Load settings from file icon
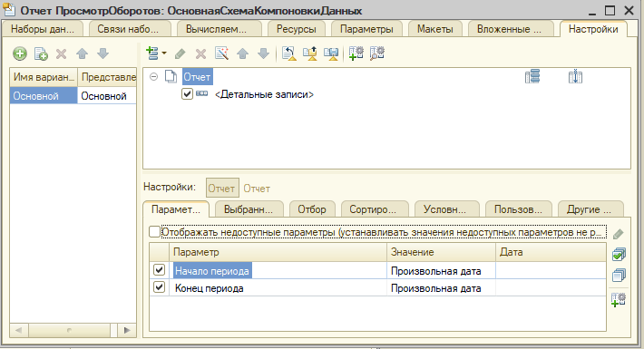Image resolution: width=644 pixels, height=349 pixels. 289,53
